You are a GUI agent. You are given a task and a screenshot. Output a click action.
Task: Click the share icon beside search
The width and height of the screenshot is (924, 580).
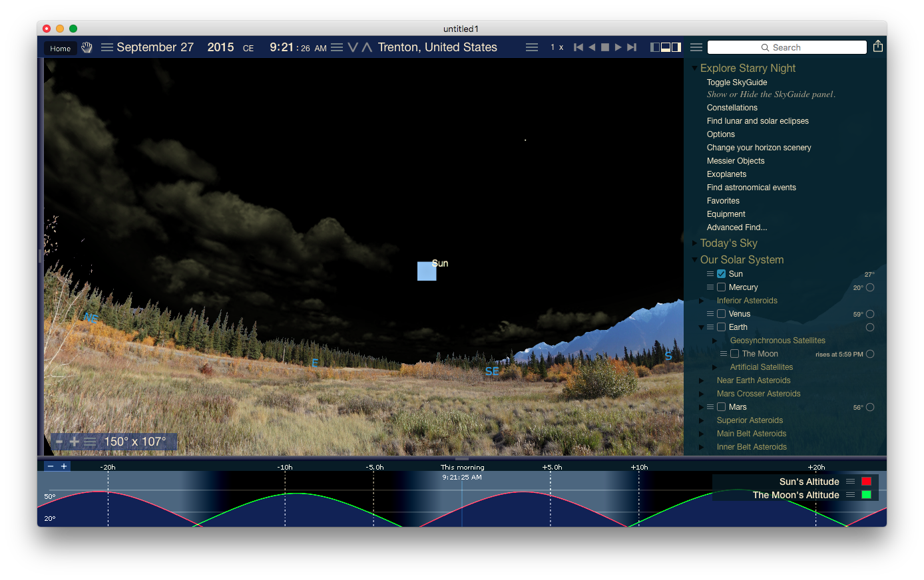tap(877, 47)
